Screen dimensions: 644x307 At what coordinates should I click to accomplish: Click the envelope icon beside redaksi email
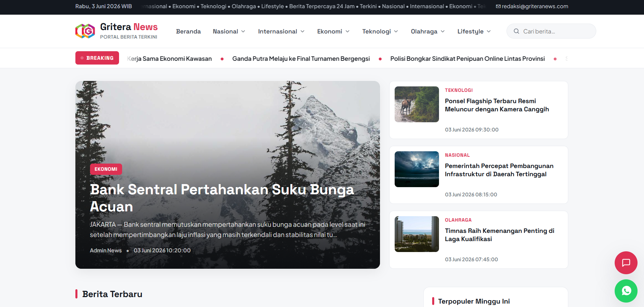click(x=498, y=6)
